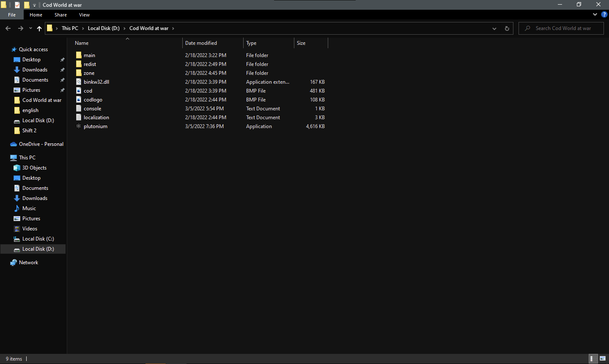Click the zone folder icon
Image resolution: width=609 pixels, height=364 pixels.
tap(79, 73)
